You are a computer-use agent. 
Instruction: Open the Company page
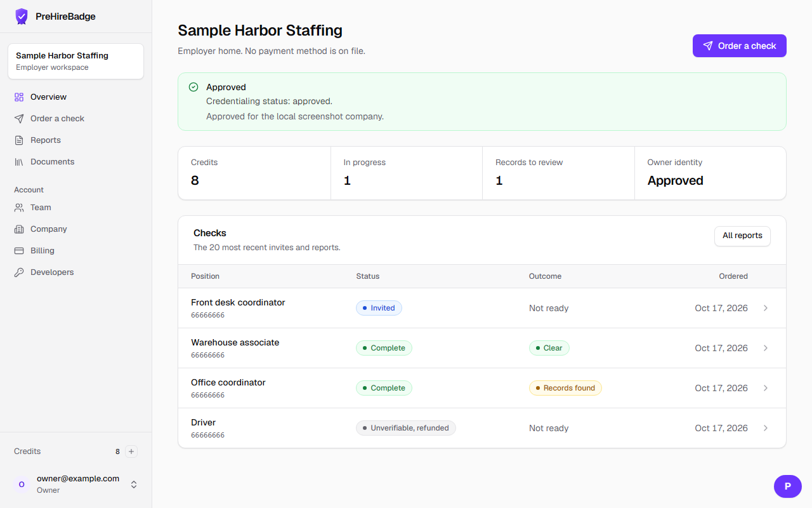(76, 229)
